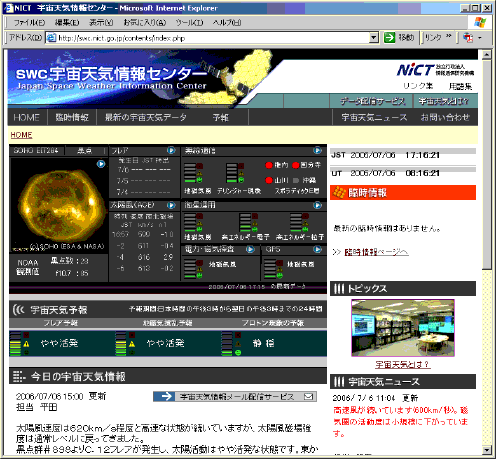
Task: Open dropdown arrow beside the toolbar icon
Action: click(x=480, y=38)
